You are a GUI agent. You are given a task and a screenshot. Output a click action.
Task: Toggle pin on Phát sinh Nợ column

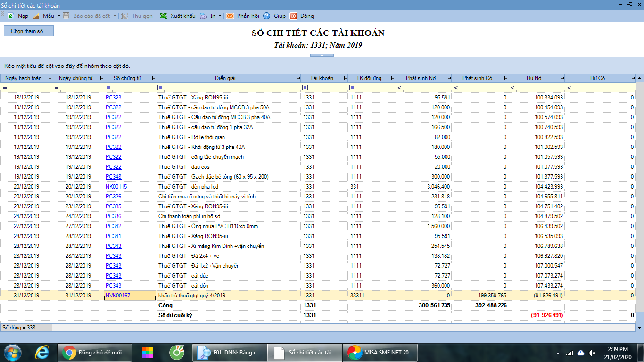(x=447, y=78)
